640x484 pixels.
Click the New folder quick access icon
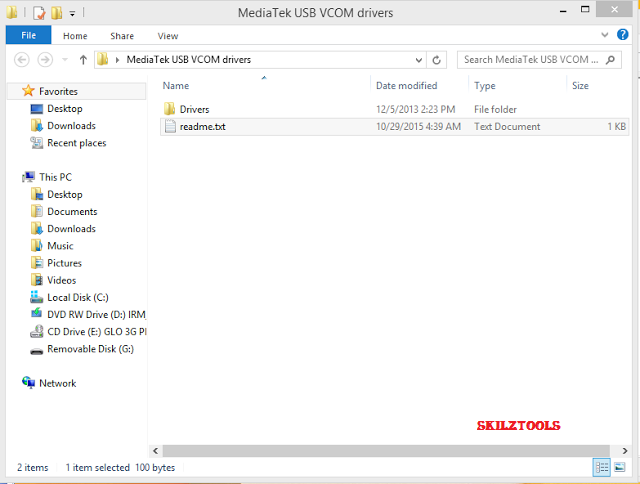[57, 13]
